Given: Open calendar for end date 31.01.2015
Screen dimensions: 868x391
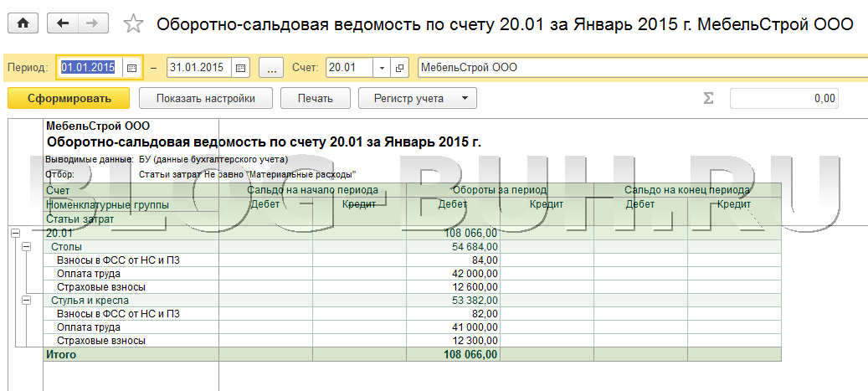Looking at the screenshot, I should click(240, 67).
